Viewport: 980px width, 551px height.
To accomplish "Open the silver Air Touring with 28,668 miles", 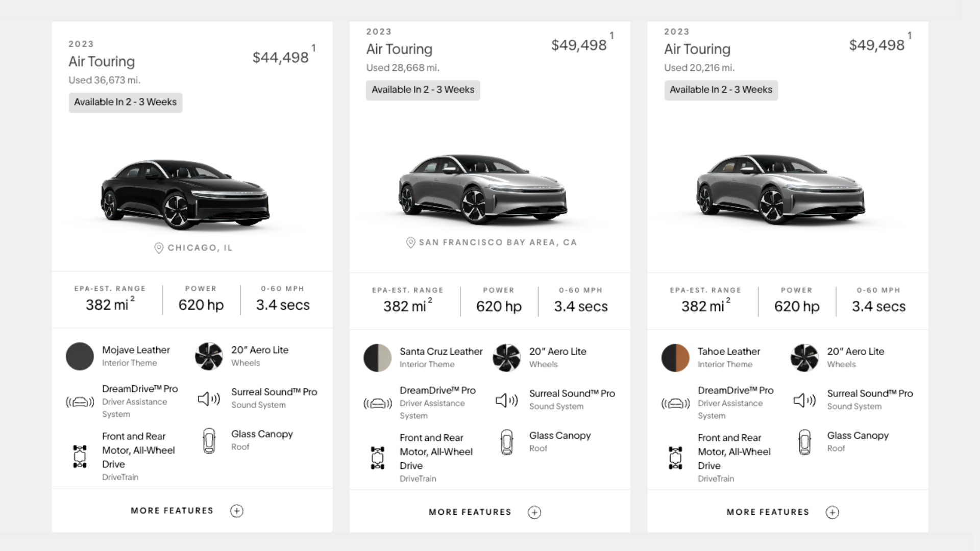I will (x=482, y=189).
